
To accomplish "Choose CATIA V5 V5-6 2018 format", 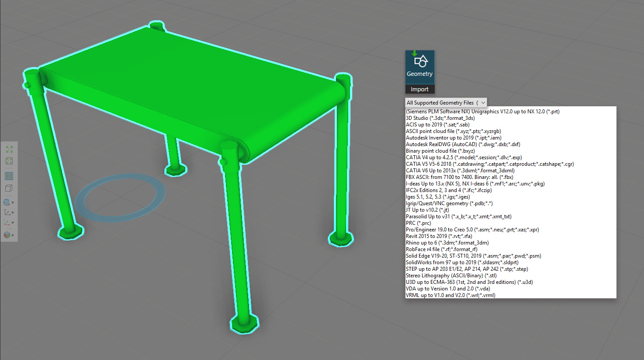I will 489,164.
